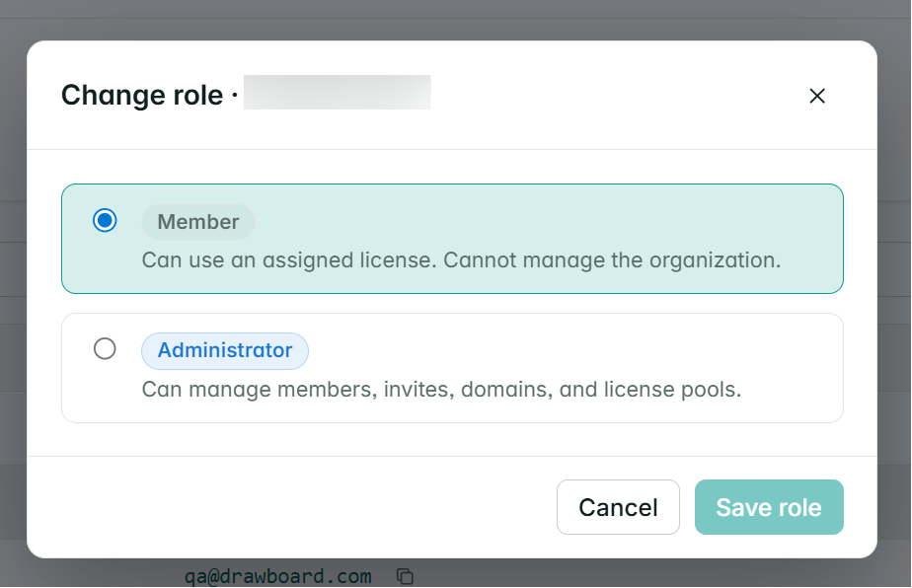Select the Member radio button
The width and height of the screenshot is (912, 588).
tap(105, 220)
